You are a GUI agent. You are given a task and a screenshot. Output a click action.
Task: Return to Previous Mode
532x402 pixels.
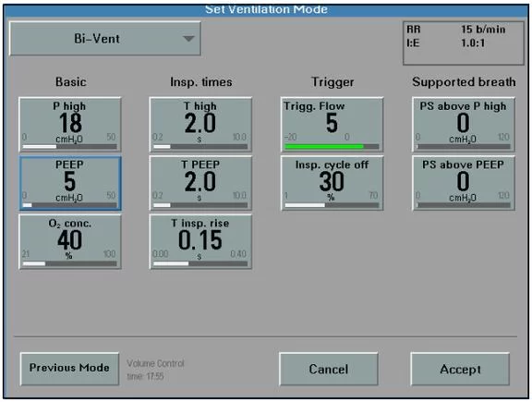point(69,369)
